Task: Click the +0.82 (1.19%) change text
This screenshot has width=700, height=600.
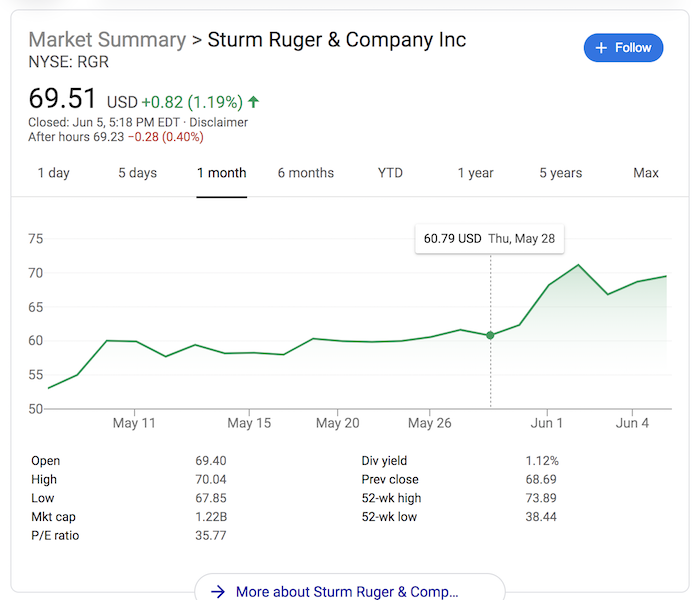Action: pos(192,102)
